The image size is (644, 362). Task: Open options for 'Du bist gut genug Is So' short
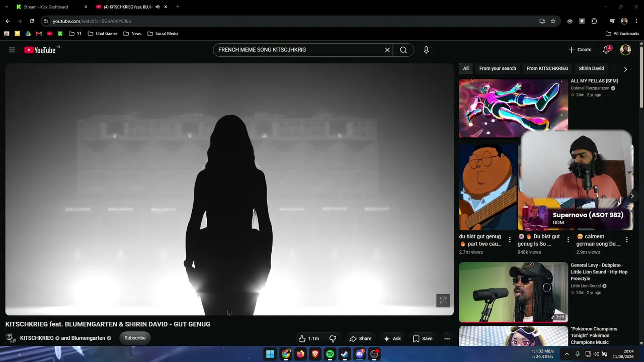(569, 240)
